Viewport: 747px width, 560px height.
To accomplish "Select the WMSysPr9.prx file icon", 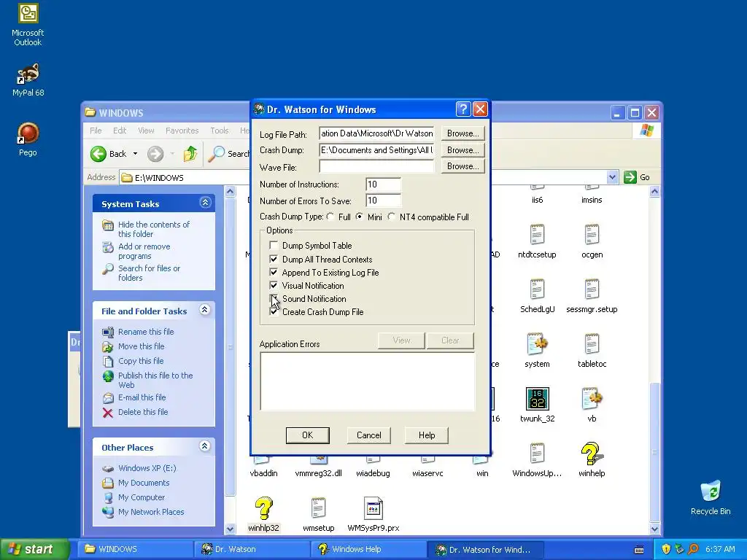I will pyautogui.click(x=373, y=508).
